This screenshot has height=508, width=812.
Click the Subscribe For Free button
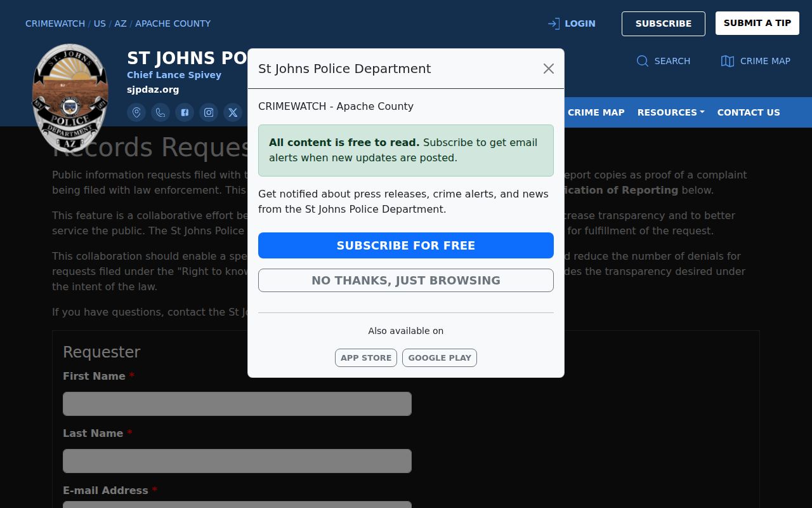tap(406, 245)
